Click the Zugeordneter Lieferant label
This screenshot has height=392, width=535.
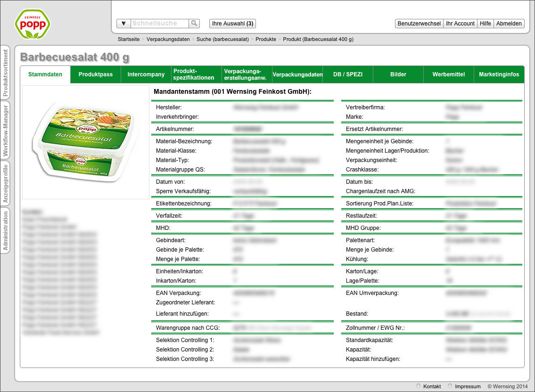pyautogui.click(x=185, y=302)
